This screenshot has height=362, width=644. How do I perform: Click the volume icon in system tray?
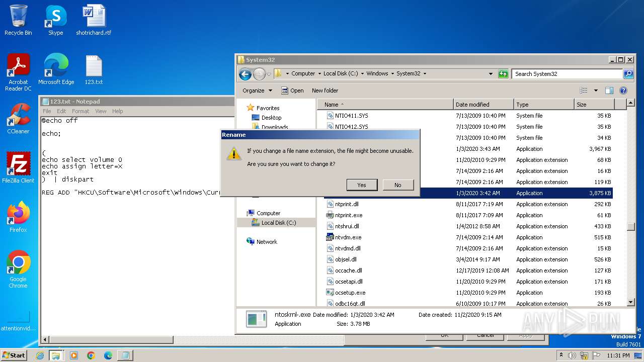click(572, 355)
